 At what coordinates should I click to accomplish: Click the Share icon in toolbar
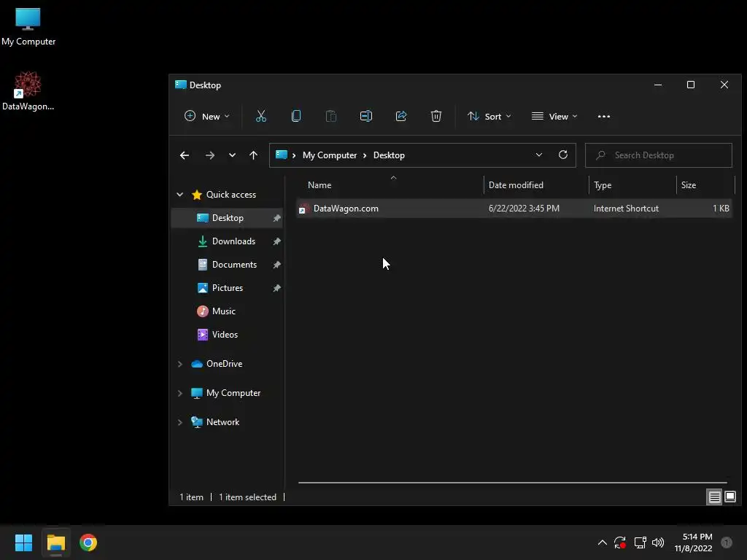[401, 116]
